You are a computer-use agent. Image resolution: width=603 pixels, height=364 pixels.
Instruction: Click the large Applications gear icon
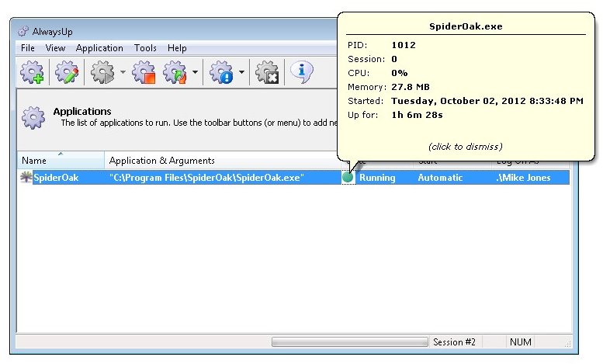point(33,117)
